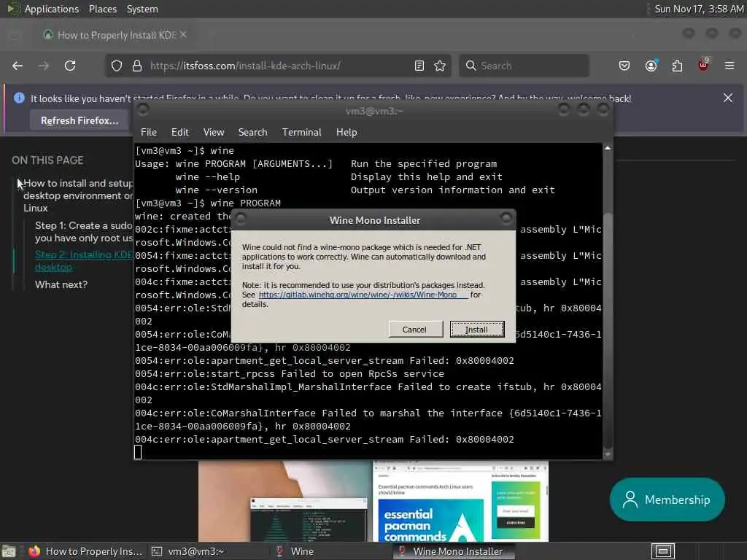Viewport: 747px width, 560px height.
Task: Click the site padlock icon
Action: pos(136,66)
